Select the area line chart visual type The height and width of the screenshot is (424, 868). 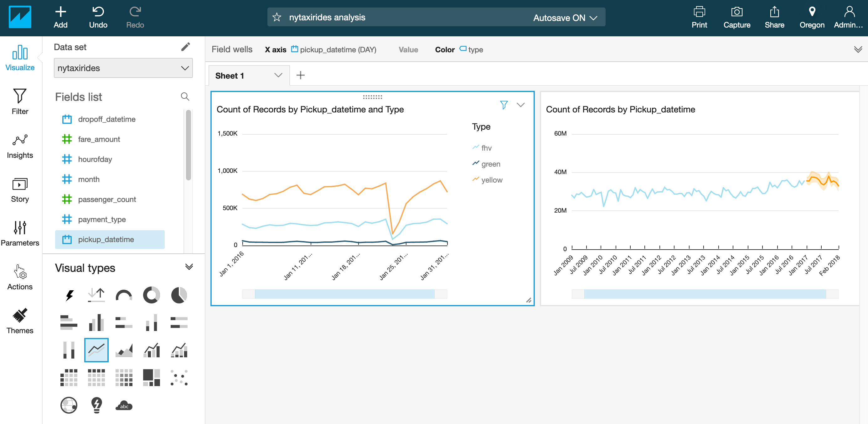[x=124, y=350]
